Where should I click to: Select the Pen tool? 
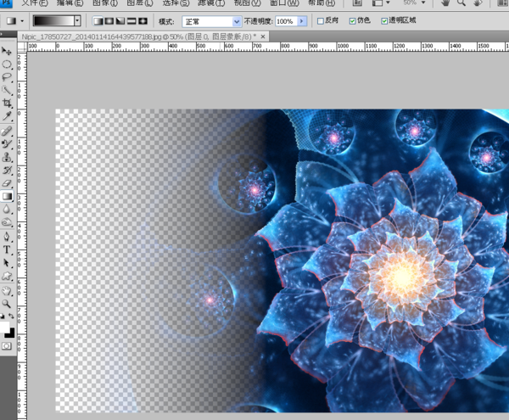pyautogui.click(x=7, y=237)
